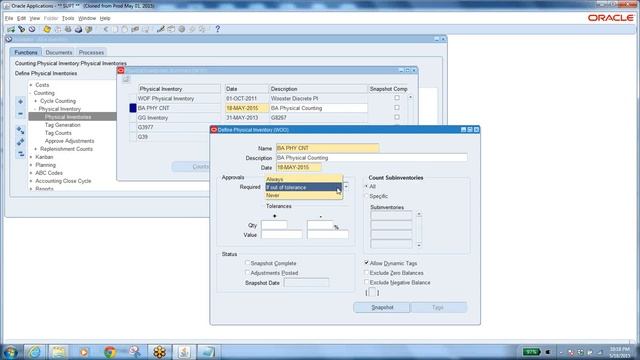Click the Next Step toolbar icon
The image size is (640, 360).
[x=58, y=29]
